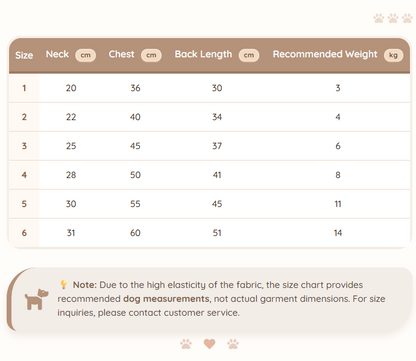Viewport: 416px width, 361px height.
Task: Click the kg badge next to Recommended Weight
Action: (x=393, y=55)
